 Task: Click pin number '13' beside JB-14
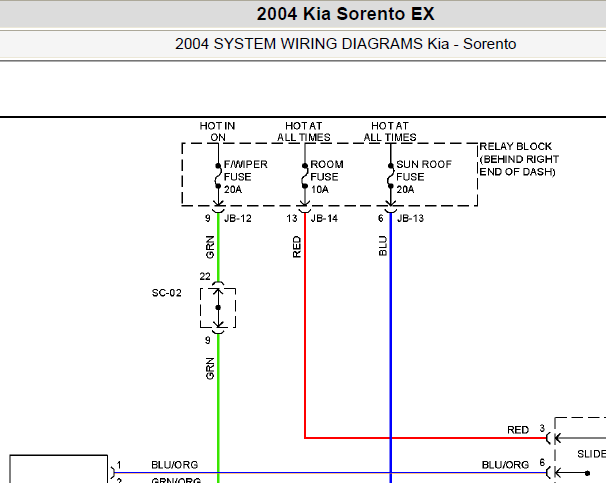292,219
